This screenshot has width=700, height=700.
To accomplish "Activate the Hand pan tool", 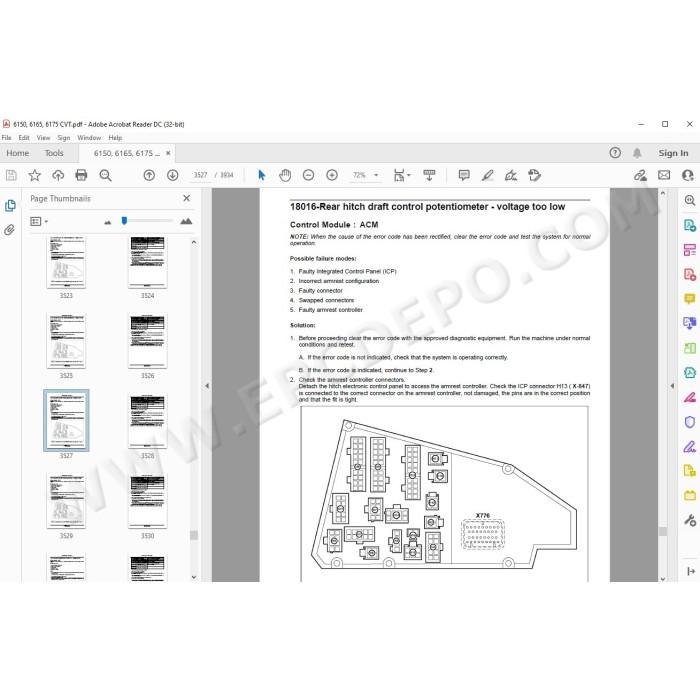I will point(285,175).
